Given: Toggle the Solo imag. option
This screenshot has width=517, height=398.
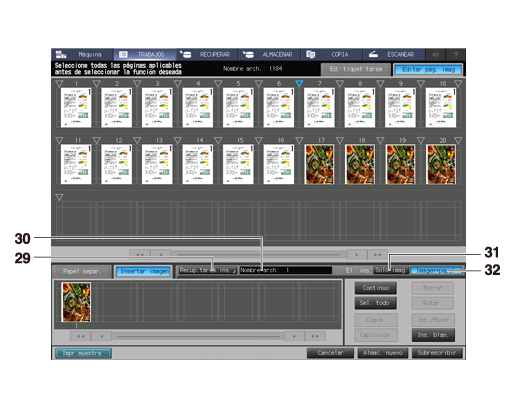Looking at the screenshot, I should click(x=391, y=270).
